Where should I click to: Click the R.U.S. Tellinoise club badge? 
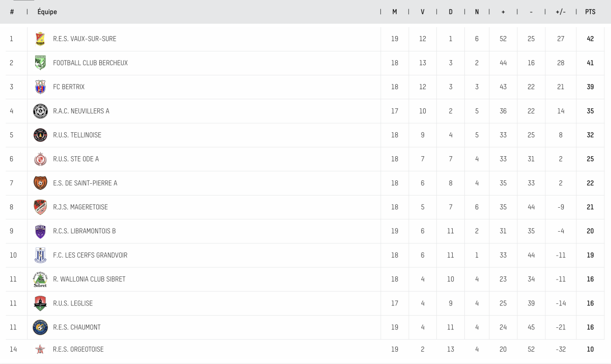pos(40,135)
